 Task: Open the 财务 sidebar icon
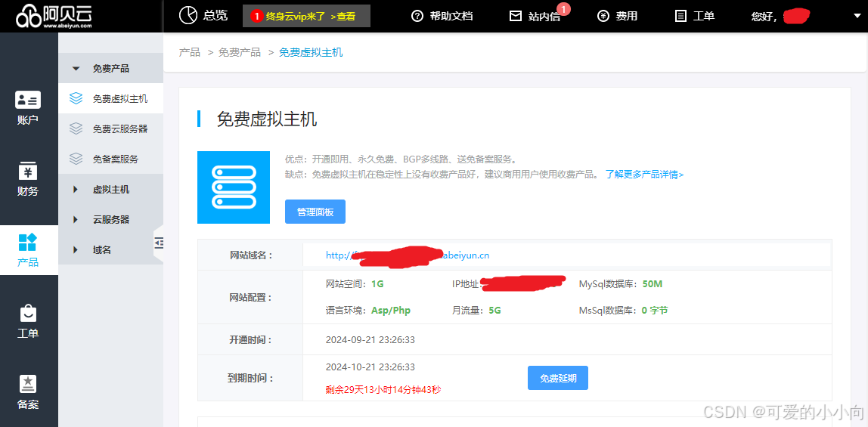pyautogui.click(x=28, y=171)
